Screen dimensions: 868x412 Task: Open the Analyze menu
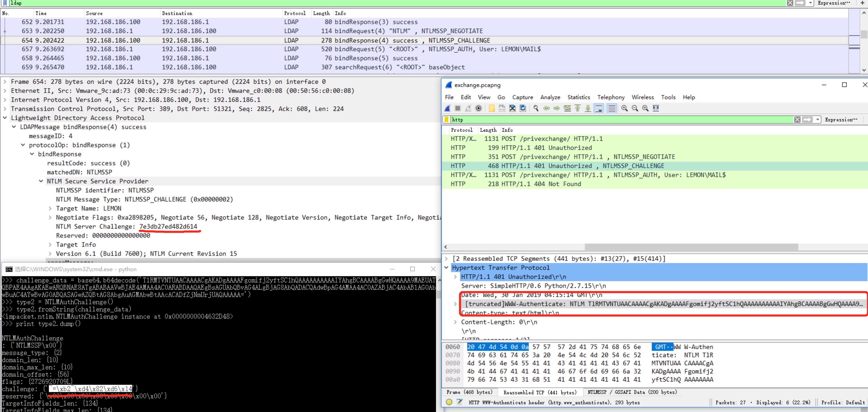(550, 97)
